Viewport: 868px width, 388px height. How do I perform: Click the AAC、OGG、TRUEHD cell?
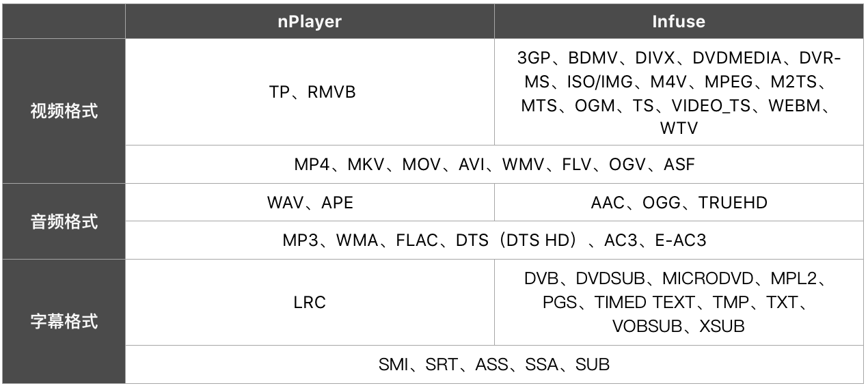pos(679,203)
